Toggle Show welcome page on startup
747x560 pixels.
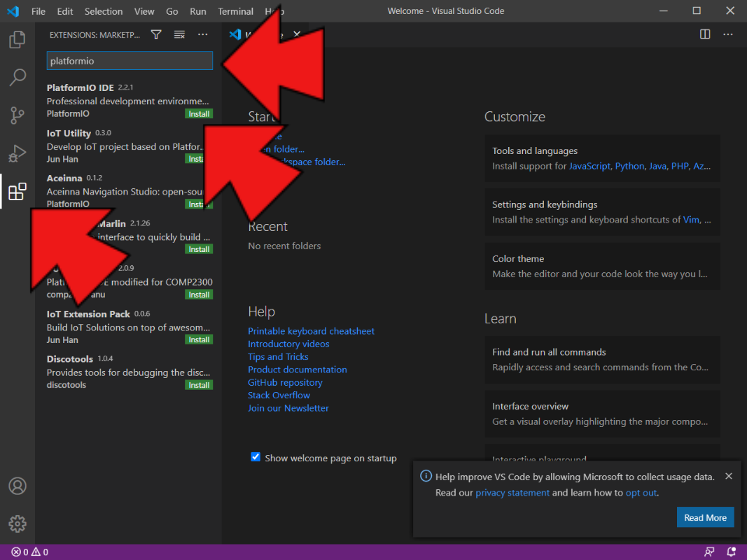pyautogui.click(x=256, y=458)
